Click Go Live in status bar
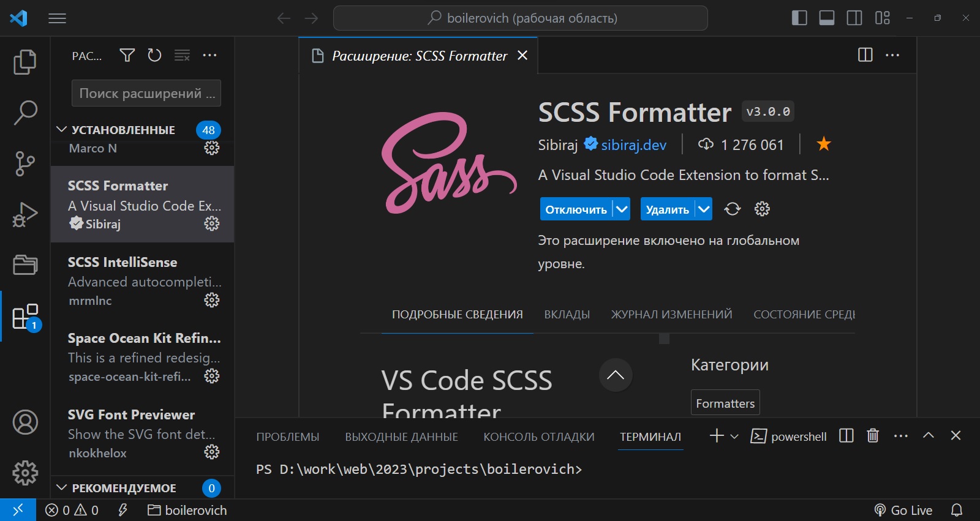Screen dimensions: 980x521 coord(903,510)
